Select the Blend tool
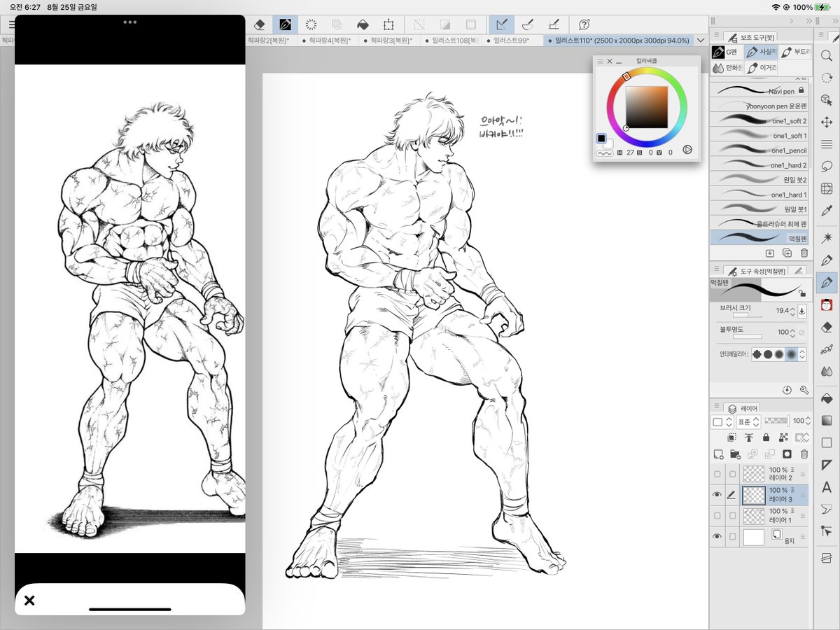 pyautogui.click(x=827, y=371)
